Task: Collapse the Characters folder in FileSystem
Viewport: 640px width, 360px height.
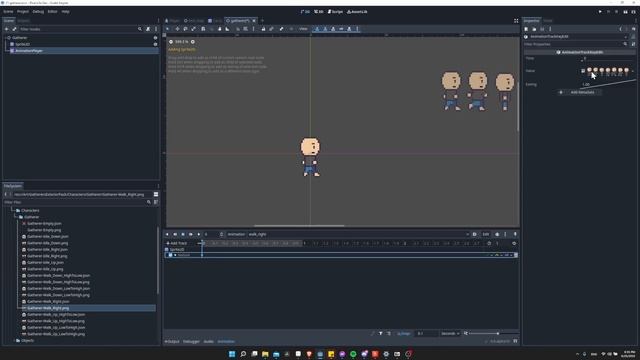Action: click(13, 211)
